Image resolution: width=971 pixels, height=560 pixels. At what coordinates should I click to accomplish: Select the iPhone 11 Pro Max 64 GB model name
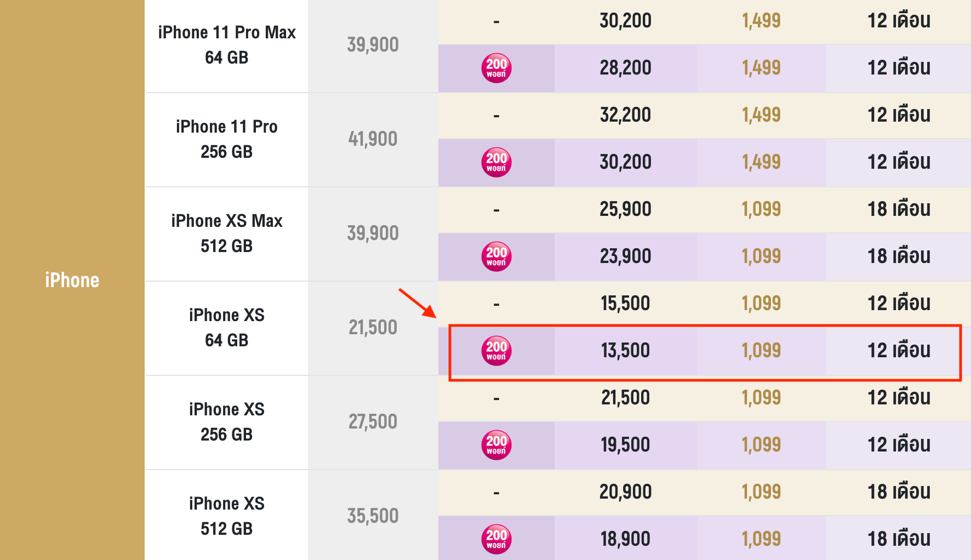[227, 45]
